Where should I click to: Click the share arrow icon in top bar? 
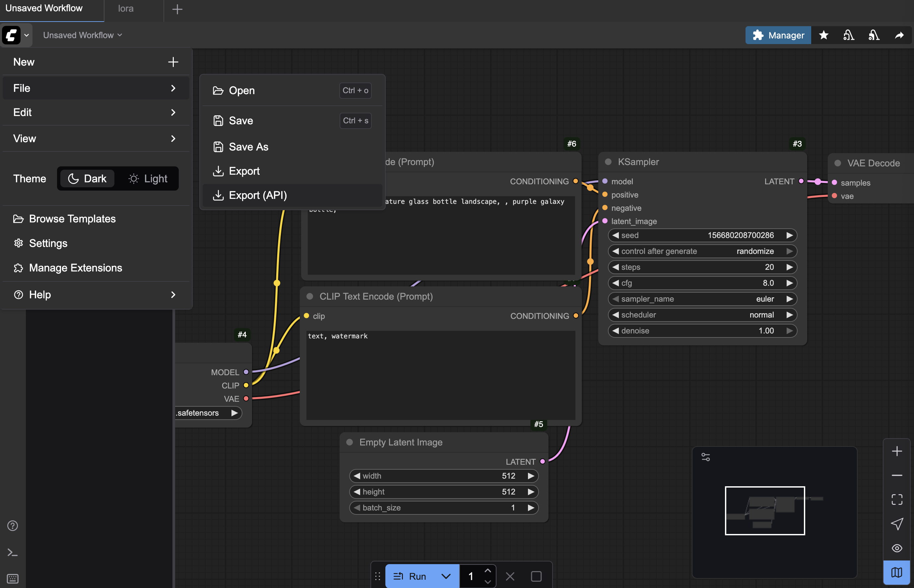point(899,35)
